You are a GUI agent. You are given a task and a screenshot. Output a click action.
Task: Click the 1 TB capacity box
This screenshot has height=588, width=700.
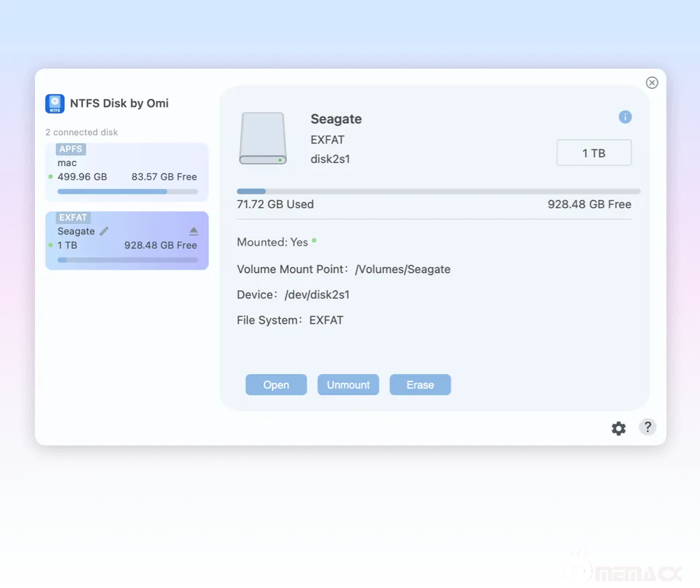594,153
